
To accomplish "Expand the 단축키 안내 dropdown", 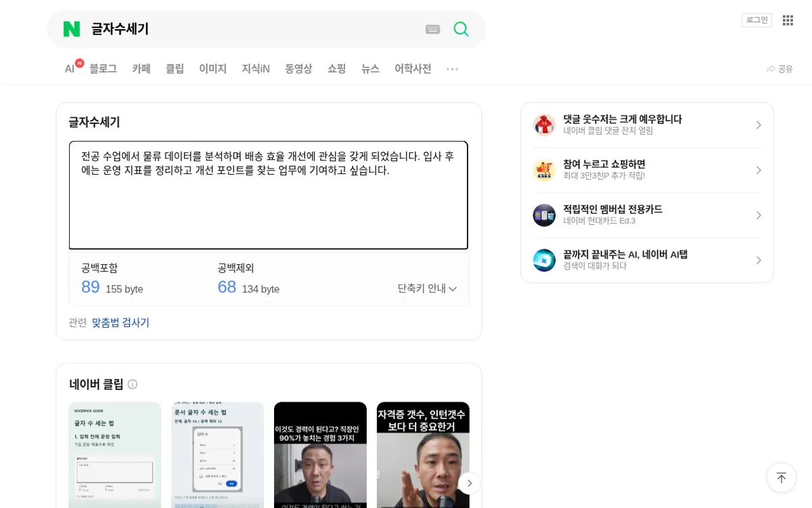I will tap(427, 289).
